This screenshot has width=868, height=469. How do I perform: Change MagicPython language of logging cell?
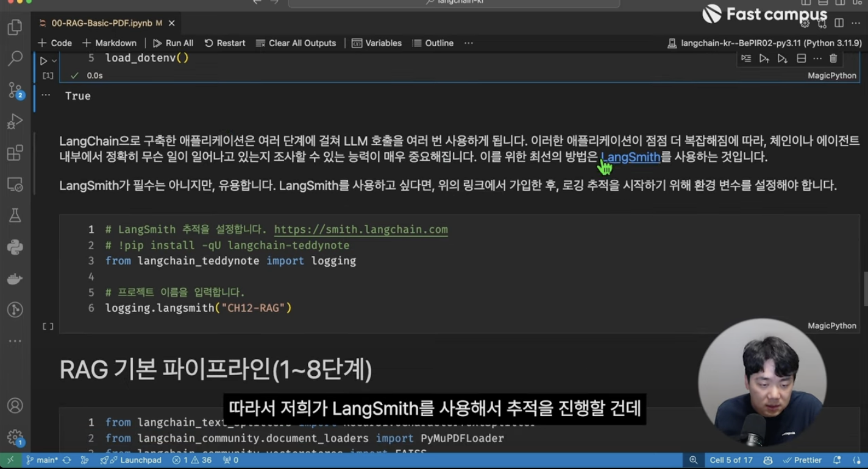832,326
